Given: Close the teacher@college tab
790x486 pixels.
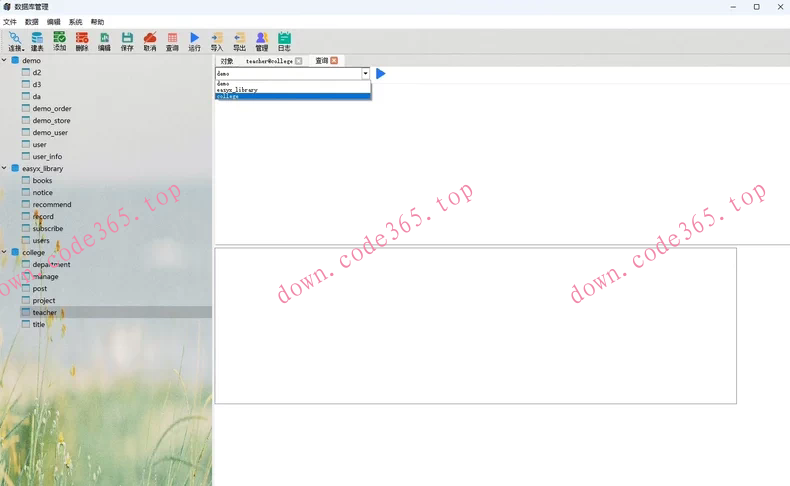Looking at the screenshot, I should click(299, 61).
